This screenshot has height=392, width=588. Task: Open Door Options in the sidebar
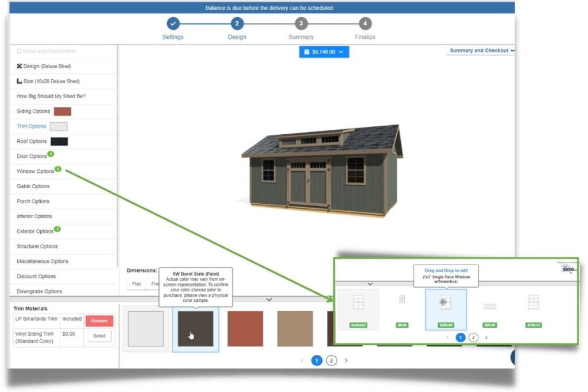[x=32, y=156]
